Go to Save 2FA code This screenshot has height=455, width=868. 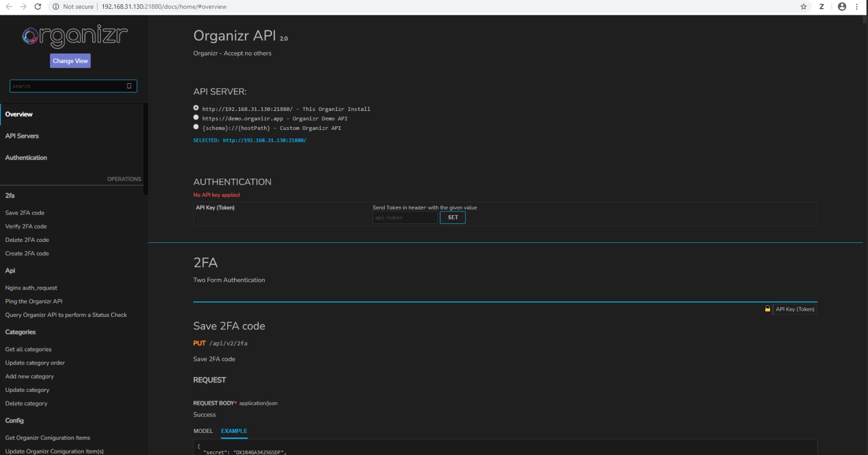click(x=25, y=213)
